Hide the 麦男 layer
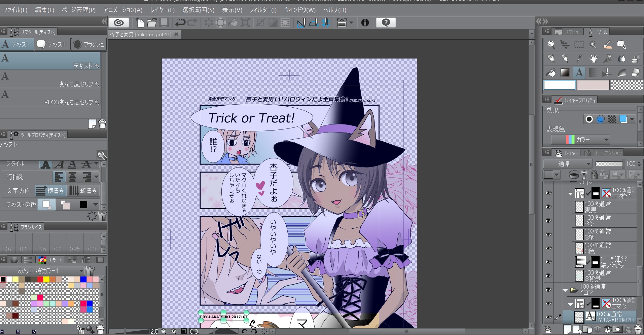644x335 pixels. click(x=548, y=207)
